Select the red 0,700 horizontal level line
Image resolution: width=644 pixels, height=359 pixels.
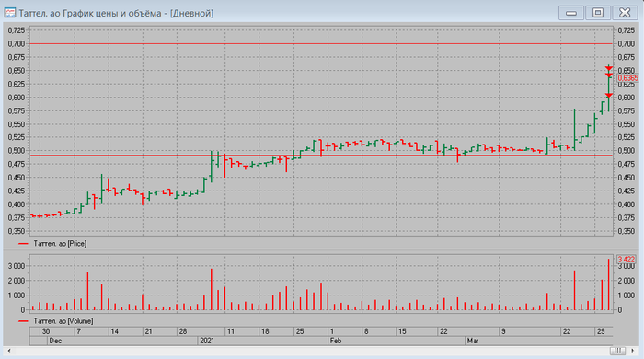pos(320,43)
